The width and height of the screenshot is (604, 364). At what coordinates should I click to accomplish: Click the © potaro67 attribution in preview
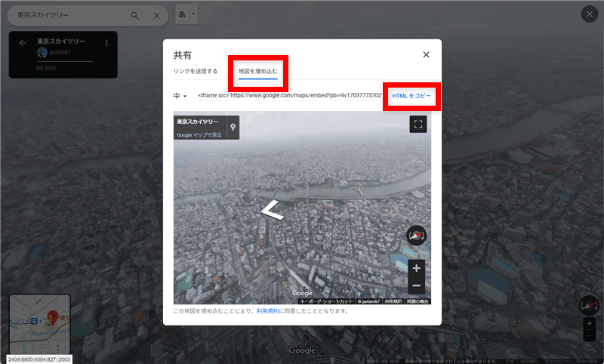coord(368,301)
